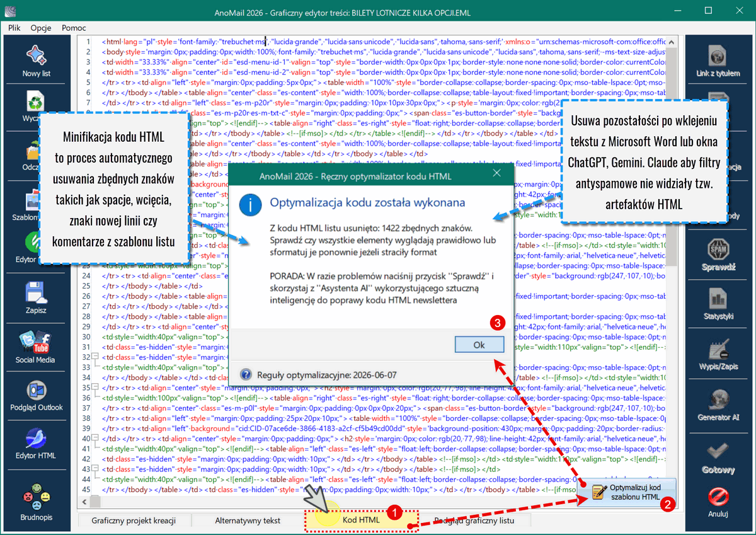Collapse code fold at line 40
756x535 pixels.
coord(95,438)
